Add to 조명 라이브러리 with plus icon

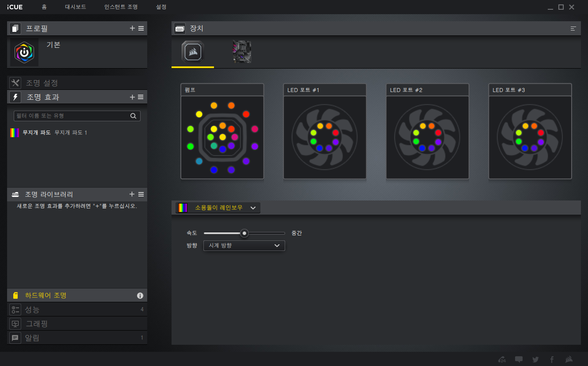pos(132,194)
